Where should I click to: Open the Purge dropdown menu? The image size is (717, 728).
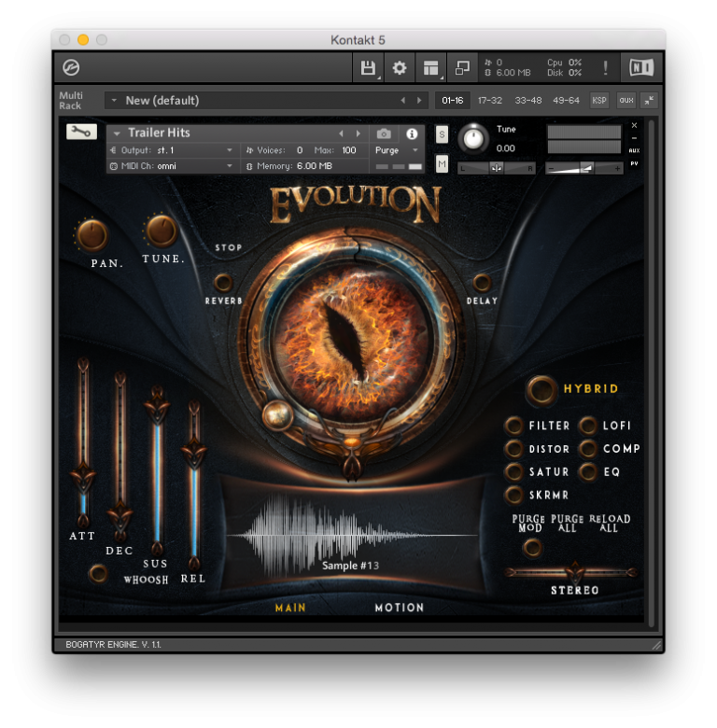tap(397, 150)
